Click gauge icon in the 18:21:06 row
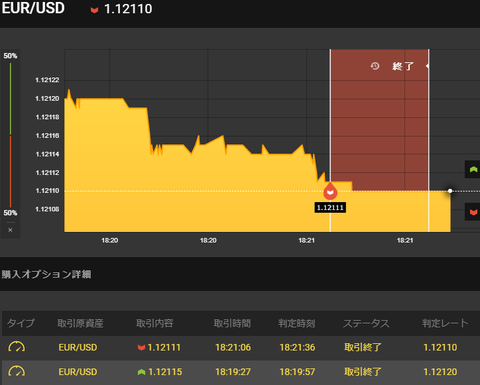 16,347
